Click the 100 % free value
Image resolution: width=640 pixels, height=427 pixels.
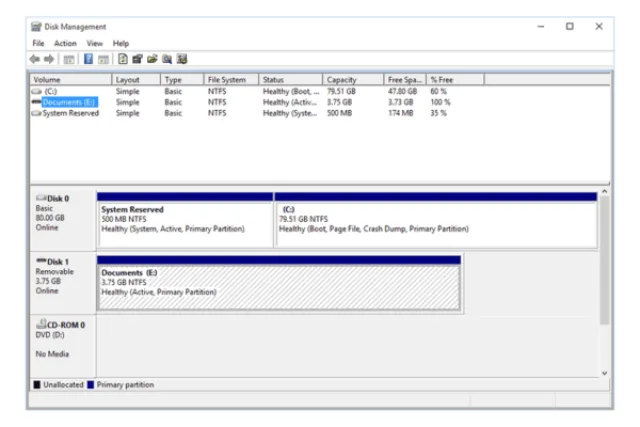[440, 102]
